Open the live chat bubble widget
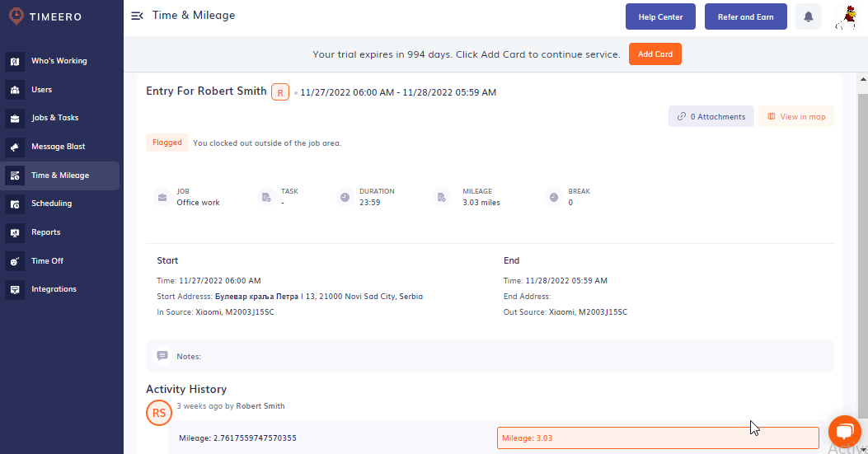The image size is (868, 454). pos(844,431)
